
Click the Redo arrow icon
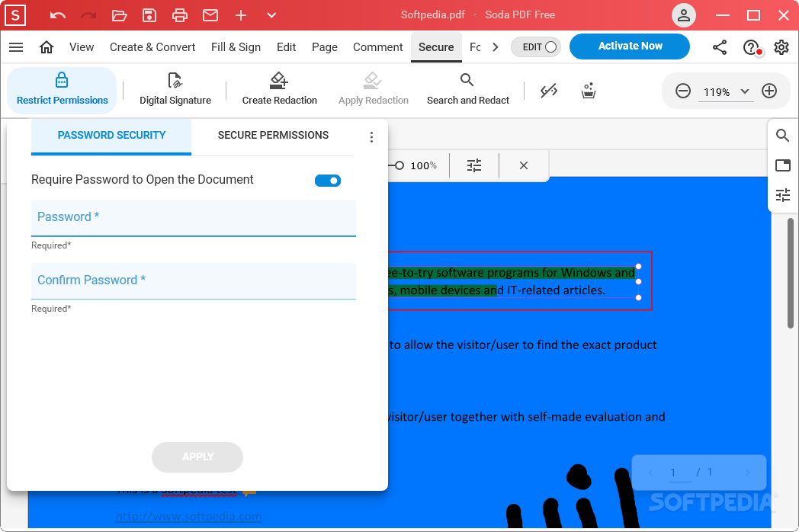88,15
